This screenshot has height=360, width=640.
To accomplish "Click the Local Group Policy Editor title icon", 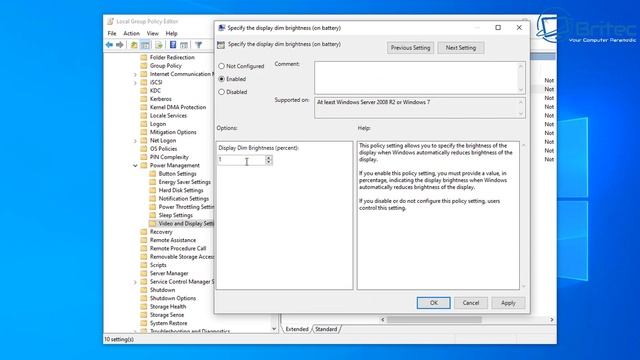I will pos(110,21).
